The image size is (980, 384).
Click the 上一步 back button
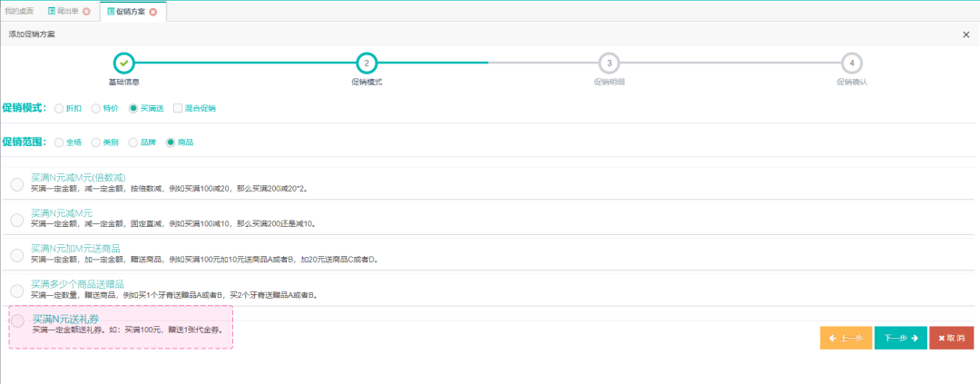coord(845,338)
